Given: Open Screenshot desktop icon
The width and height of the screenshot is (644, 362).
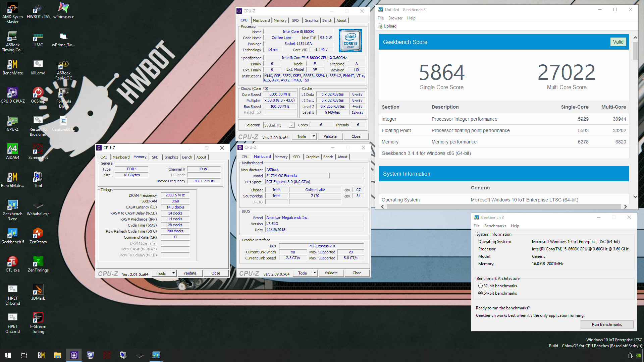Looking at the screenshot, I should click(x=38, y=152).
